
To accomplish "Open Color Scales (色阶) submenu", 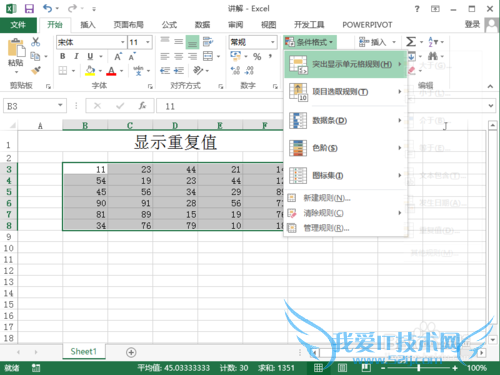I will (346, 148).
